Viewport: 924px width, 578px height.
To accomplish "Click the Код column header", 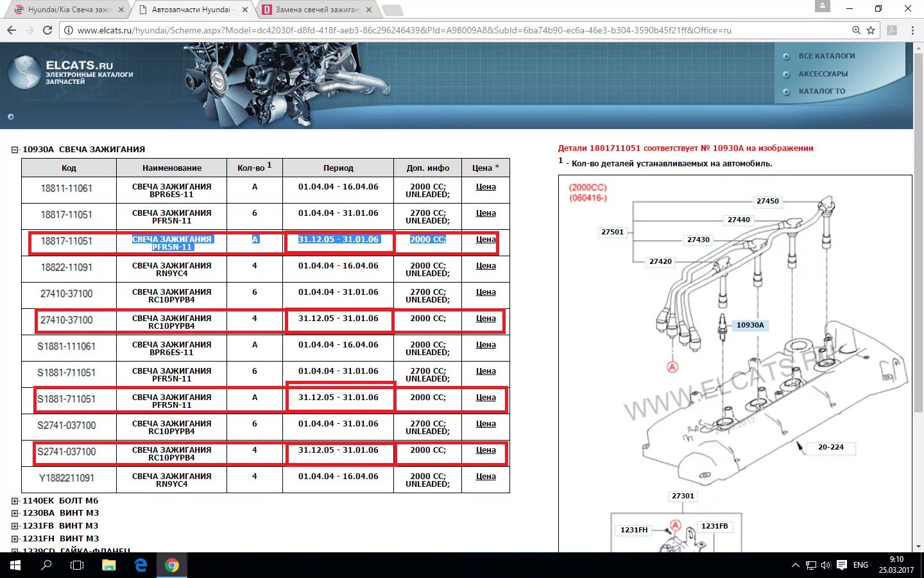I will pyautogui.click(x=69, y=168).
